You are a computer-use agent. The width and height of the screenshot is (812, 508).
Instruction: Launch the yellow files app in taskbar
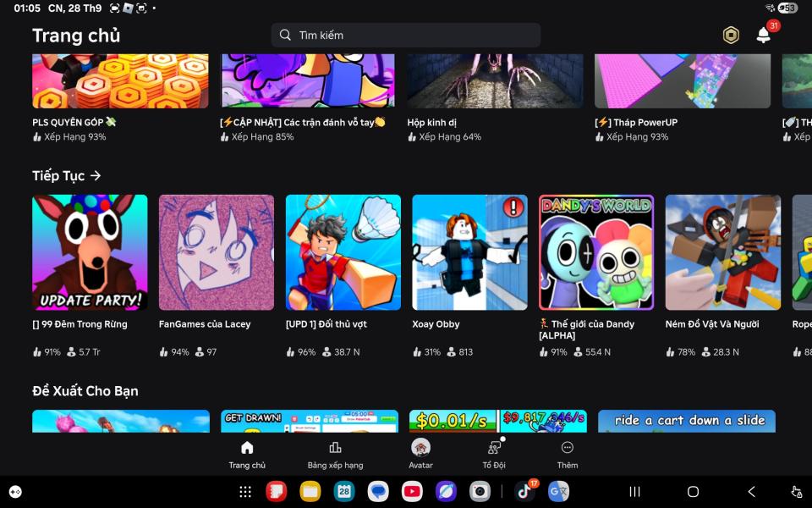point(310,491)
